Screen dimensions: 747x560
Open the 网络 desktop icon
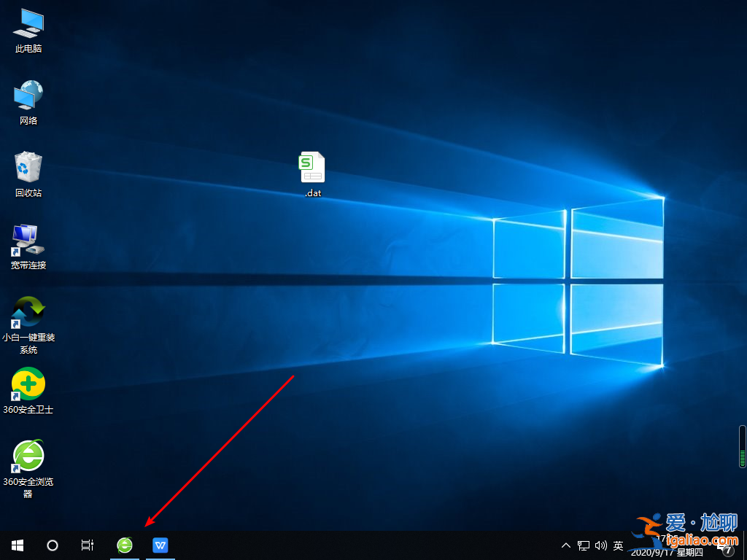coord(28,95)
